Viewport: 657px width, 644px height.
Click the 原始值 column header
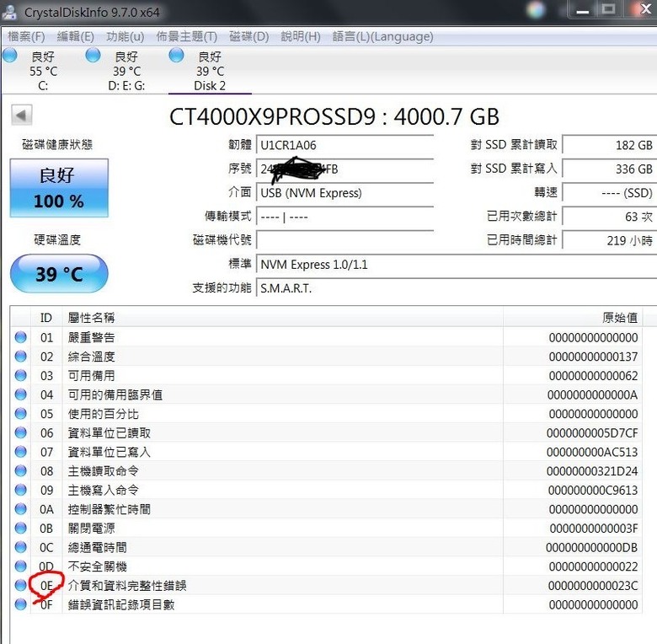tap(573, 318)
